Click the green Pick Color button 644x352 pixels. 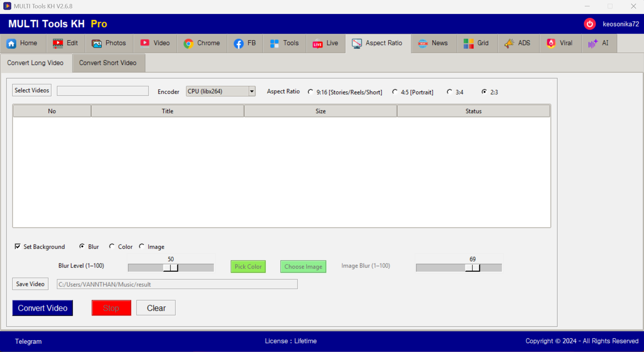click(x=248, y=267)
